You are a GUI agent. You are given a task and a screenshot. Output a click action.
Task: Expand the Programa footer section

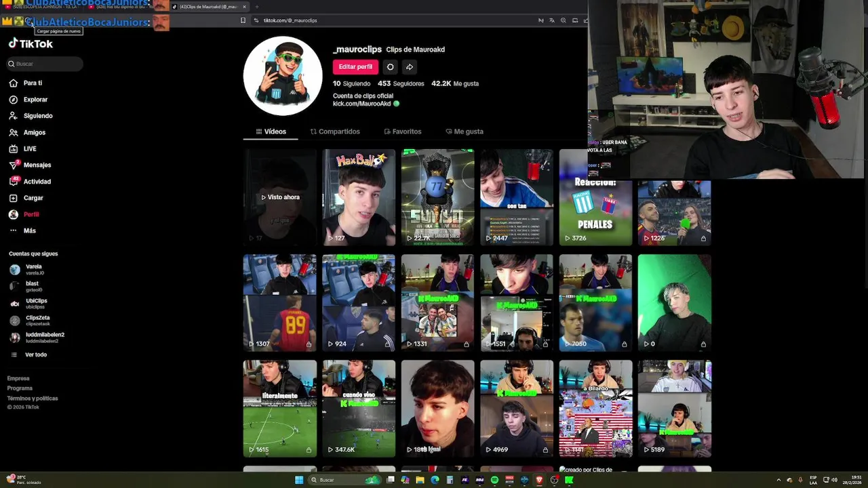20,388
